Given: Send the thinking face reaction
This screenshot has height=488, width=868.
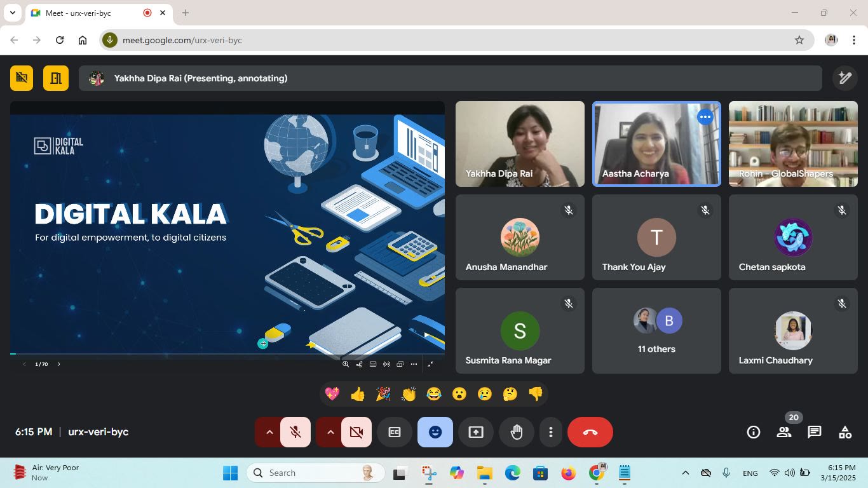Looking at the screenshot, I should [510, 394].
